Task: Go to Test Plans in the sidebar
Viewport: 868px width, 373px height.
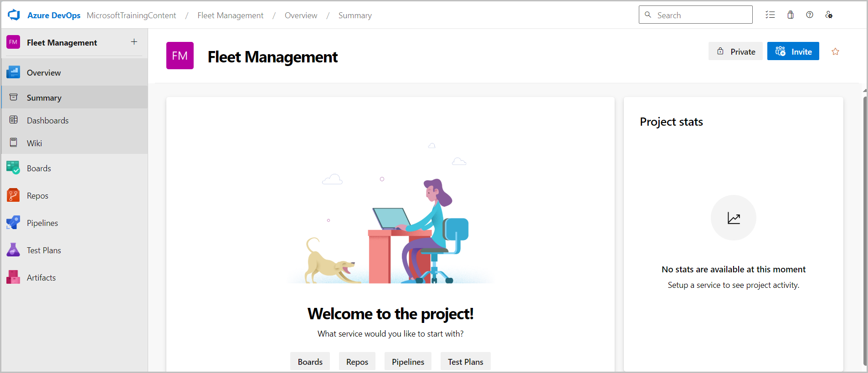Action: click(x=75, y=250)
